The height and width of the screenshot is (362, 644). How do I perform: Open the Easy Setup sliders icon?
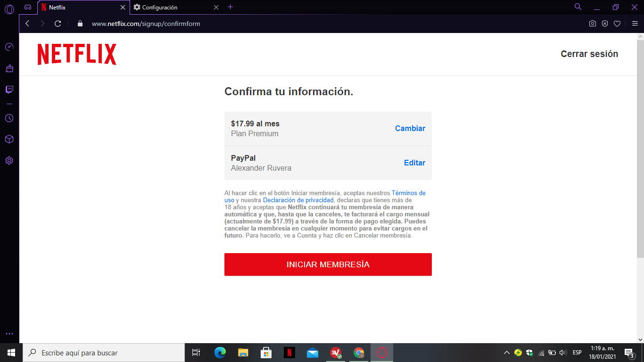tap(635, 24)
